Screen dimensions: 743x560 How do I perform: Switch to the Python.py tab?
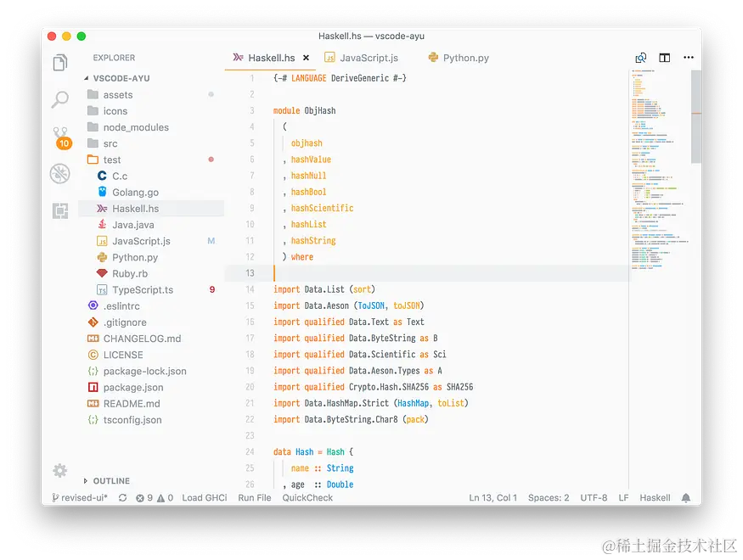(459, 58)
